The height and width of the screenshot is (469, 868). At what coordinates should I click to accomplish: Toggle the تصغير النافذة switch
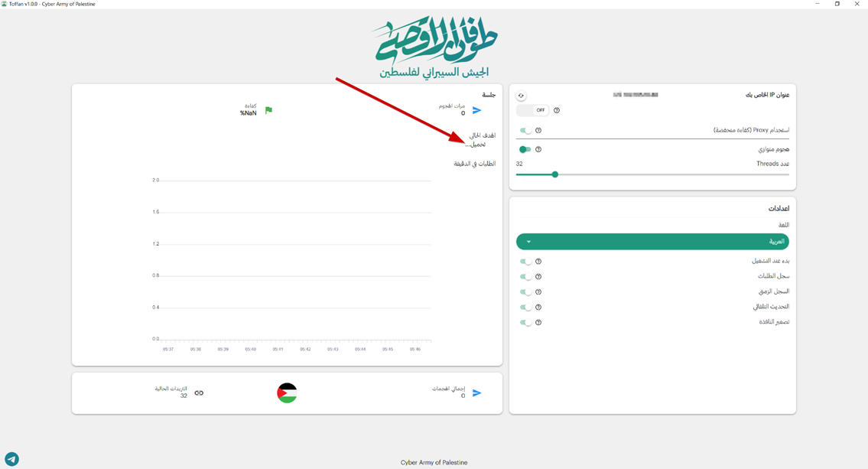tap(525, 322)
